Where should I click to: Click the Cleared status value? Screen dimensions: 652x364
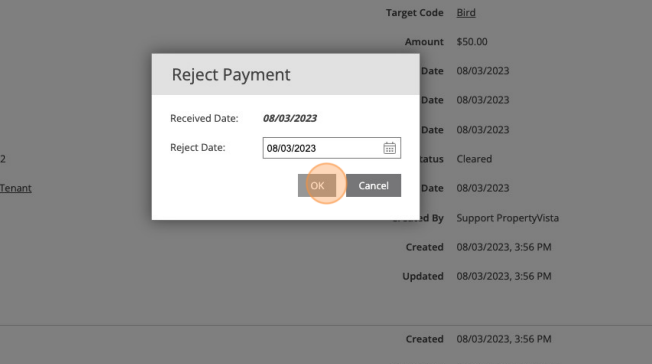[474, 159]
